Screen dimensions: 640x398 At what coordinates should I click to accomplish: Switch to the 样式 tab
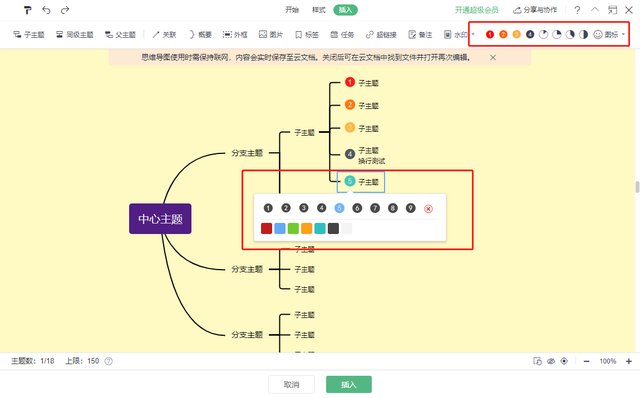point(319,10)
